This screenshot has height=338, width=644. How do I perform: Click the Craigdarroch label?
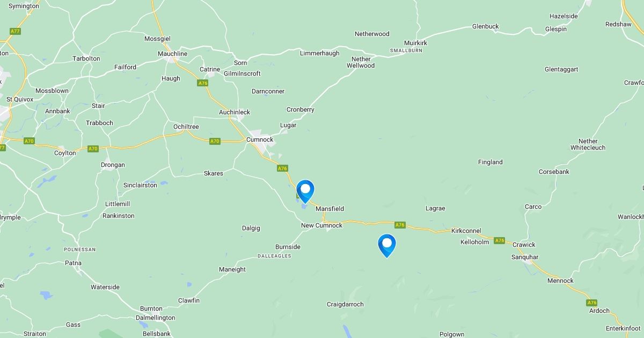[345, 304]
